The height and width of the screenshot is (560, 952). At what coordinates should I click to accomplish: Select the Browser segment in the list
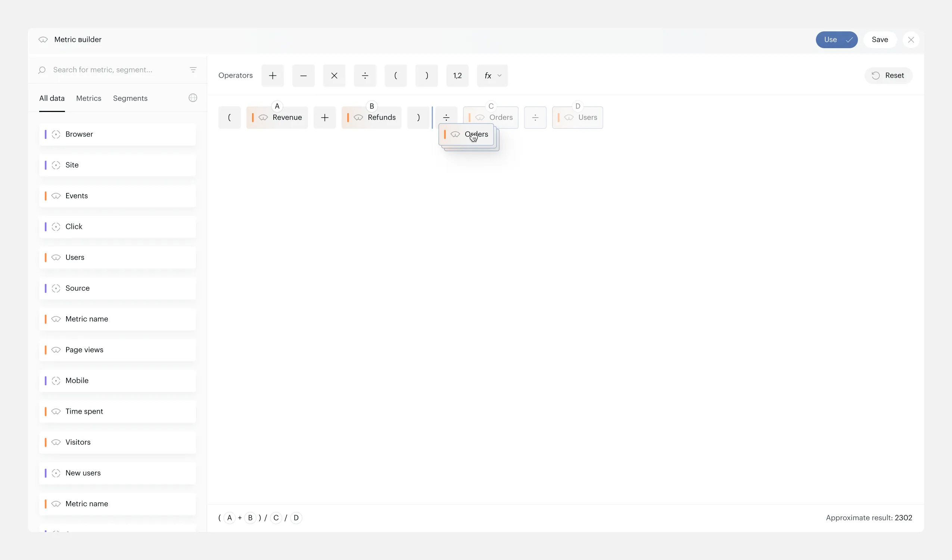click(118, 134)
